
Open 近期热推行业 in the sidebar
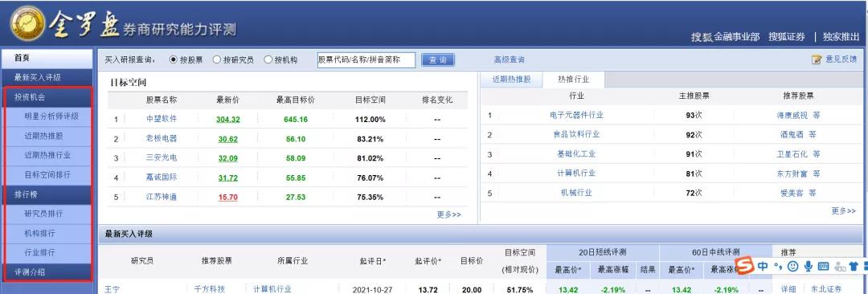pyautogui.click(x=48, y=155)
